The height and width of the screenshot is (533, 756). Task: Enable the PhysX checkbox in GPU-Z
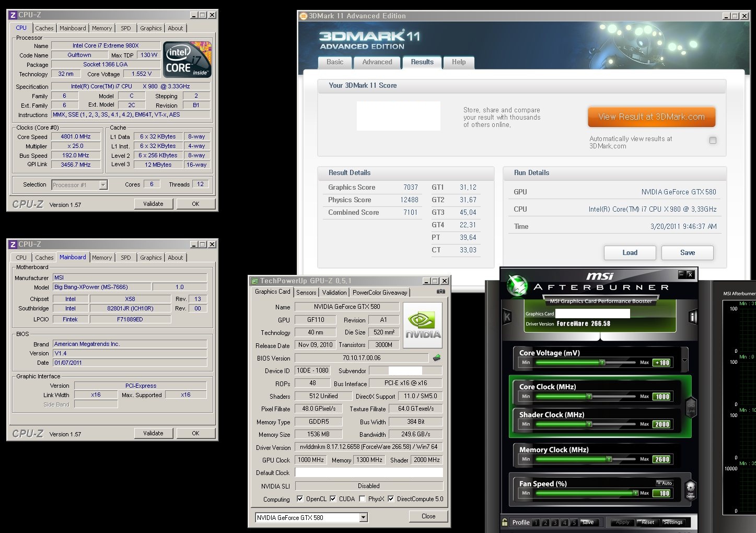point(362,499)
